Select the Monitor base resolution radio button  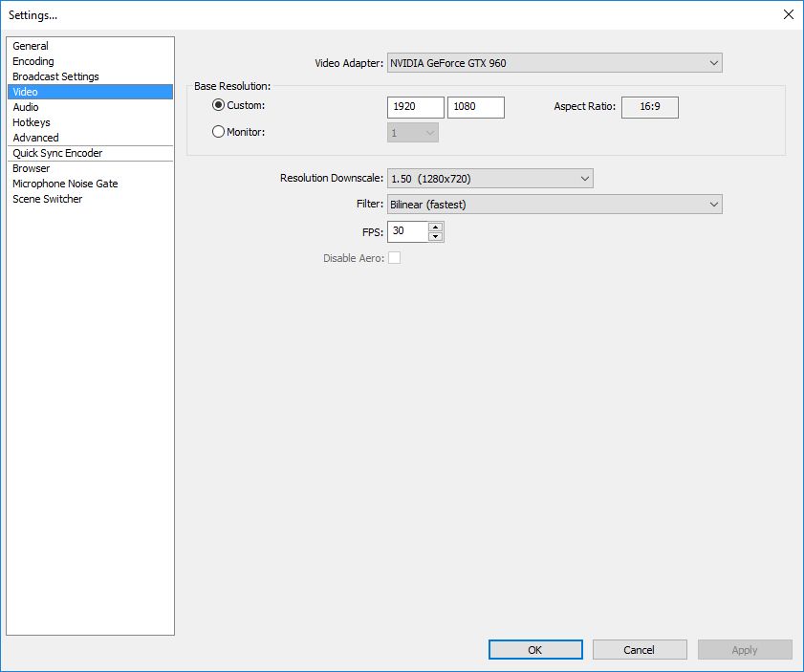218,133
